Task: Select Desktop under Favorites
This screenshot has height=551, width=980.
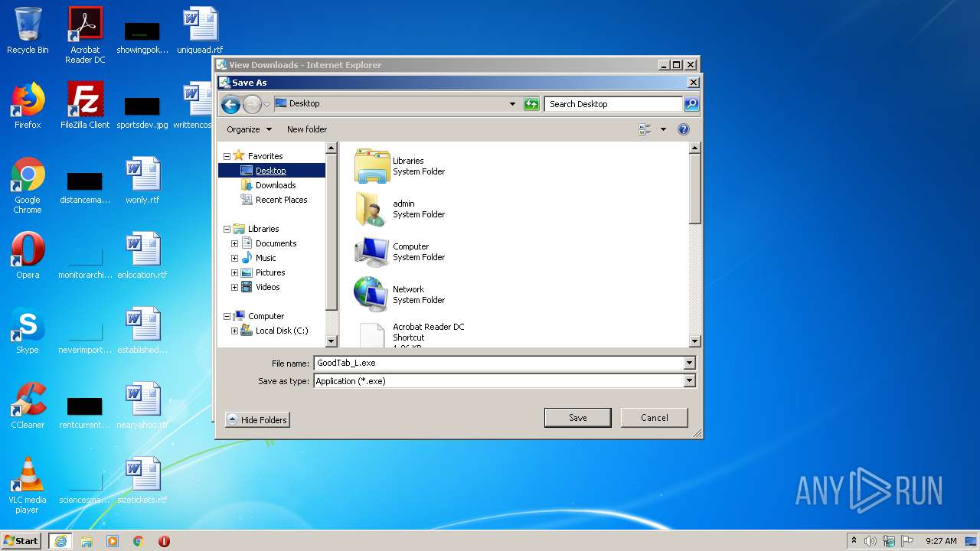Action: [270, 171]
